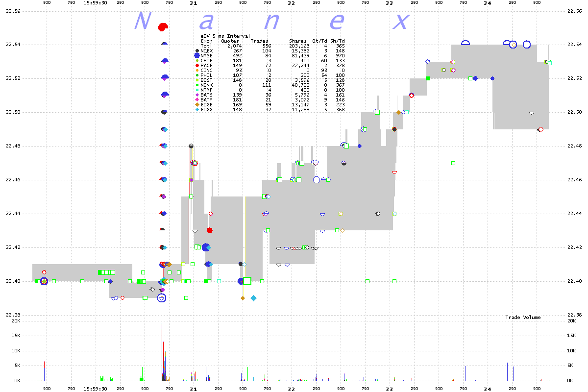Select the NTRF exchange label in legend
The image size is (588, 392).
click(x=206, y=90)
